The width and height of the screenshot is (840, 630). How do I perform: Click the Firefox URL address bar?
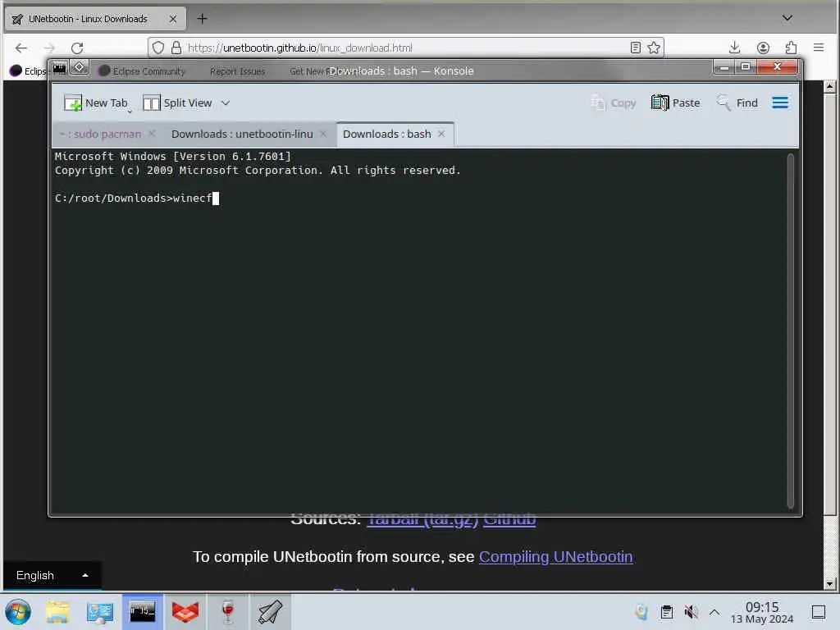(405, 48)
